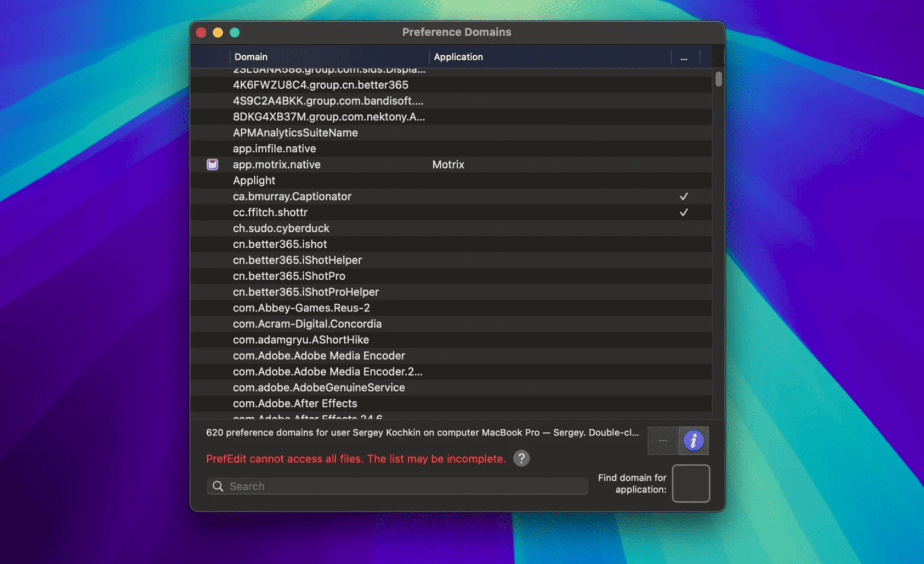Image resolution: width=924 pixels, height=564 pixels.
Task: Focus the Search field
Action: [397, 486]
